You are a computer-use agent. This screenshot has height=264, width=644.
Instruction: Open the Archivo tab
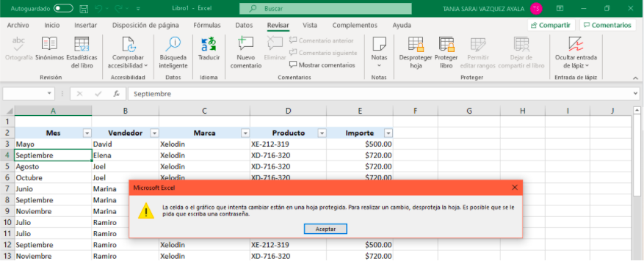click(x=18, y=25)
